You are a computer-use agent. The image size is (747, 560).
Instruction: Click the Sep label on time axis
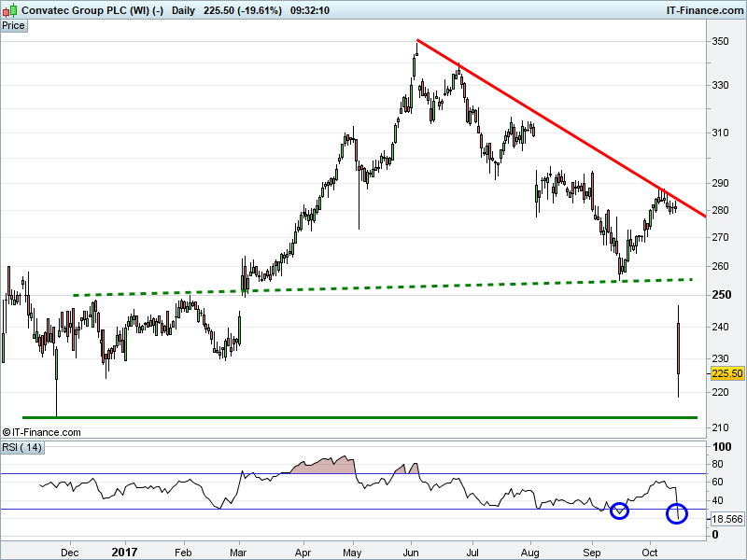[592, 553]
